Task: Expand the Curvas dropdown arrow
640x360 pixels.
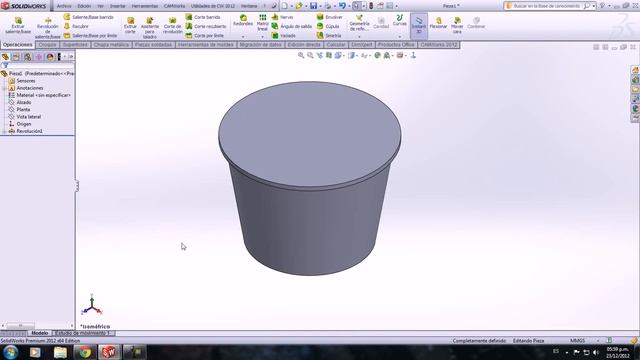Action: coord(399,37)
